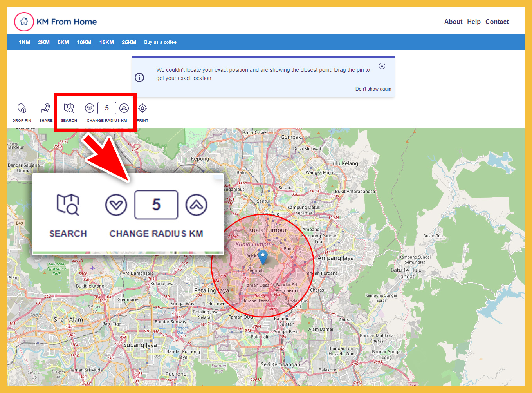The width and height of the screenshot is (532, 393).
Task: Increase radius with the toolbar up chevron
Action: pos(124,108)
